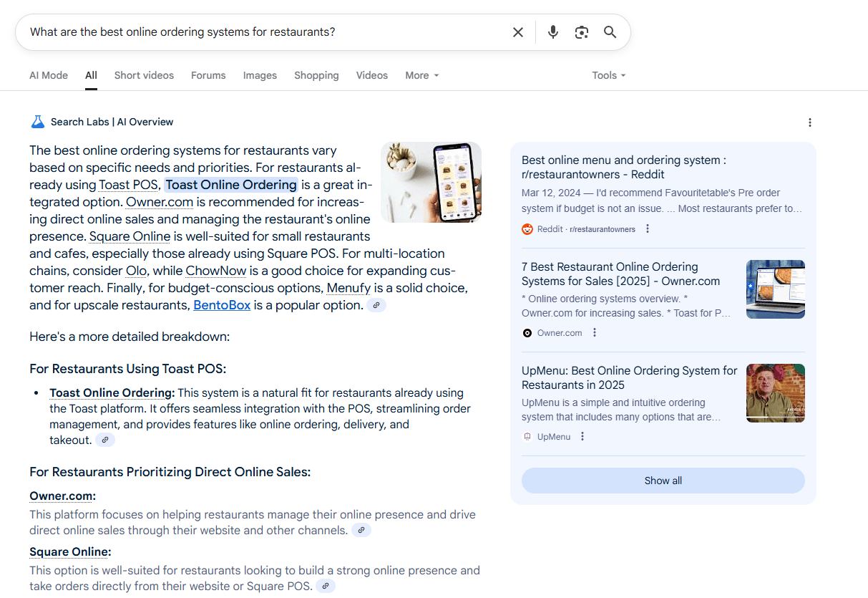Clear the search query with the X icon

pyautogui.click(x=518, y=32)
